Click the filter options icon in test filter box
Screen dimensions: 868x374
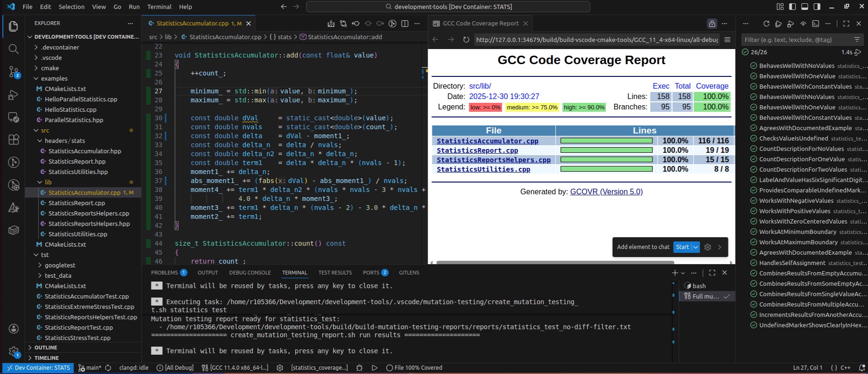(x=857, y=40)
